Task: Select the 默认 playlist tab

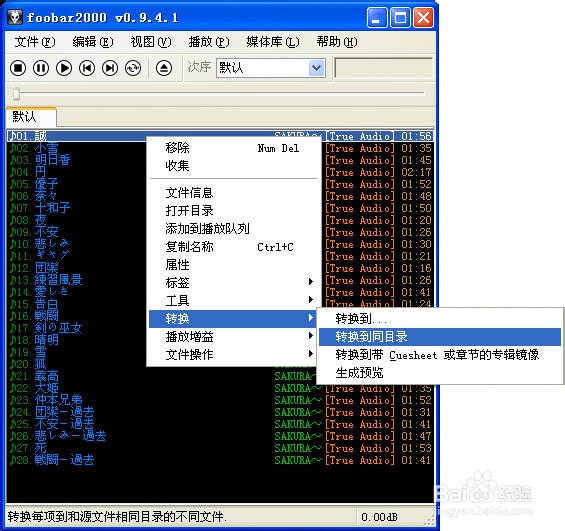Action: [x=31, y=117]
